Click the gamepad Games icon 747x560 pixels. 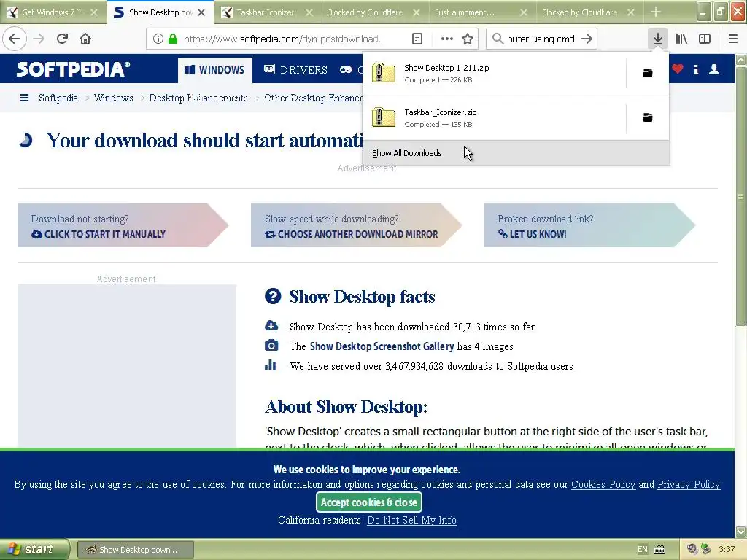pos(346,70)
